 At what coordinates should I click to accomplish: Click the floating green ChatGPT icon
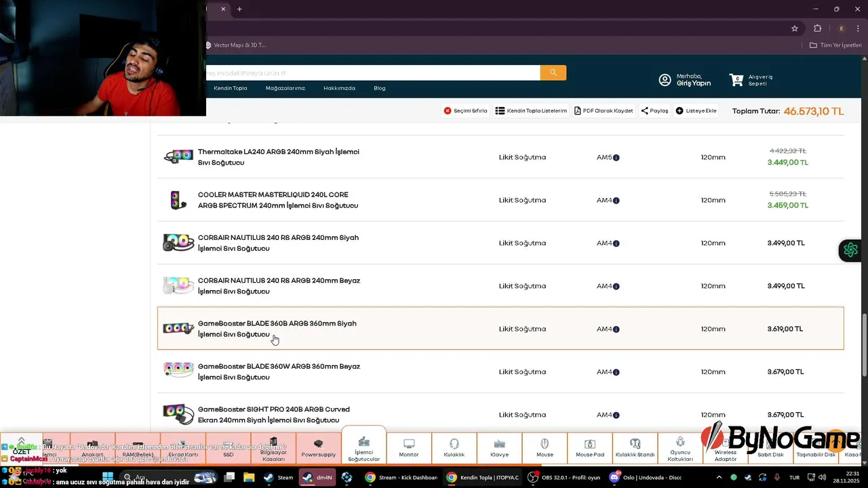point(850,250)
